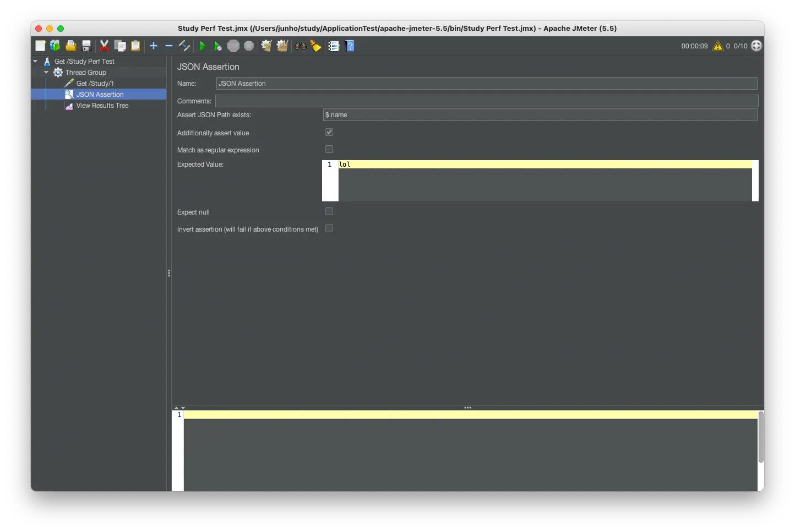Enable the Invert assertion checkbox
This screenshot has width=795, height=532.
point(329,229)
